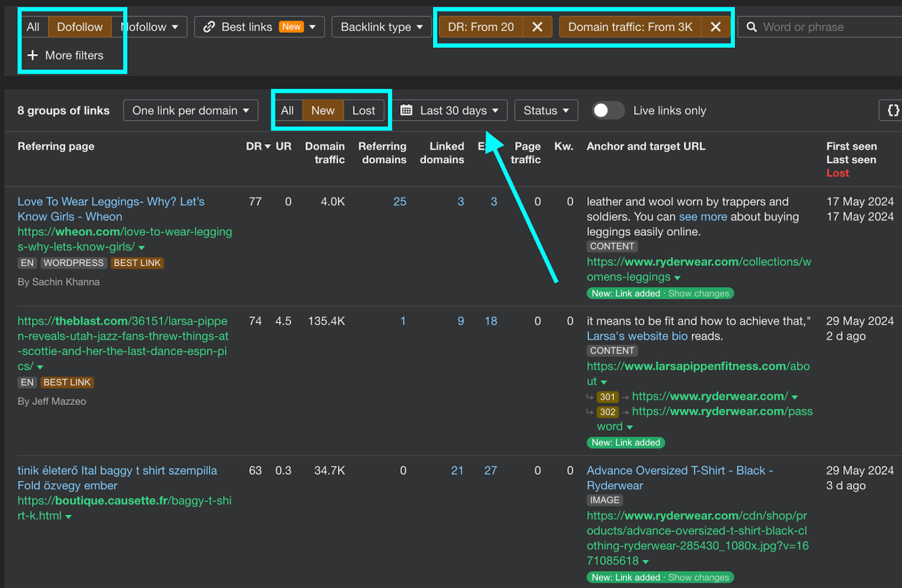Screen dimensions: 902x588
Task: Click the DR sort arrow in header
Action: (x=268, y=147)
